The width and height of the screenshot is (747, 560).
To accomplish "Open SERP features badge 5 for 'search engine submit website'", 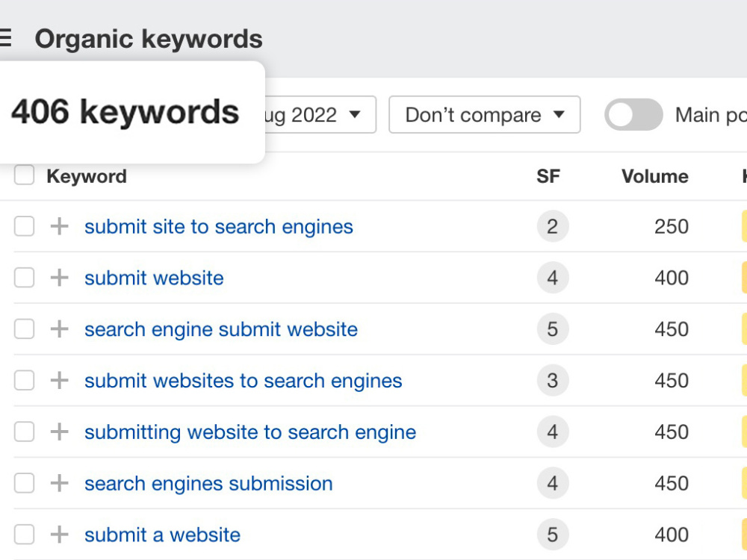I will coord(553,329).
